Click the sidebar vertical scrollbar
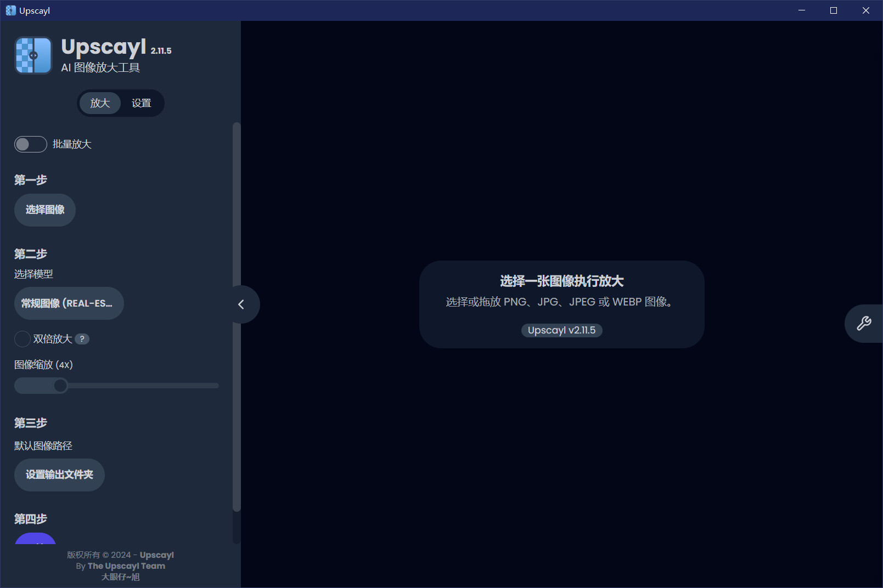 [x=237, y=317]
